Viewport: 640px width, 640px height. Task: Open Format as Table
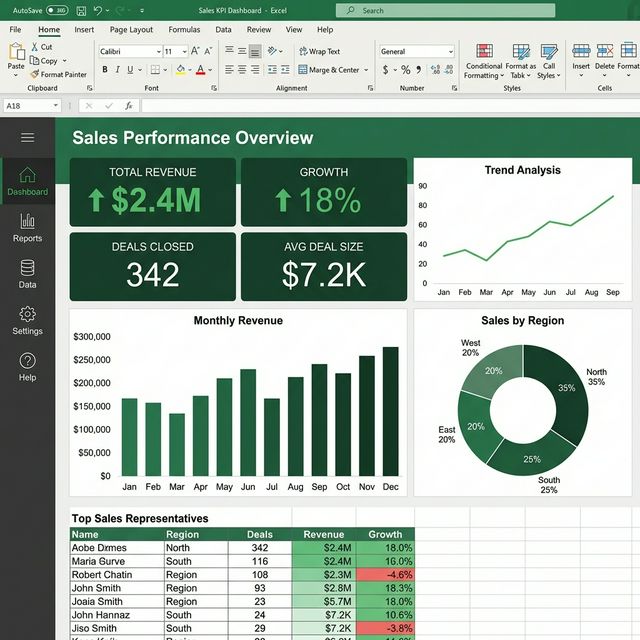pos(521,61)
